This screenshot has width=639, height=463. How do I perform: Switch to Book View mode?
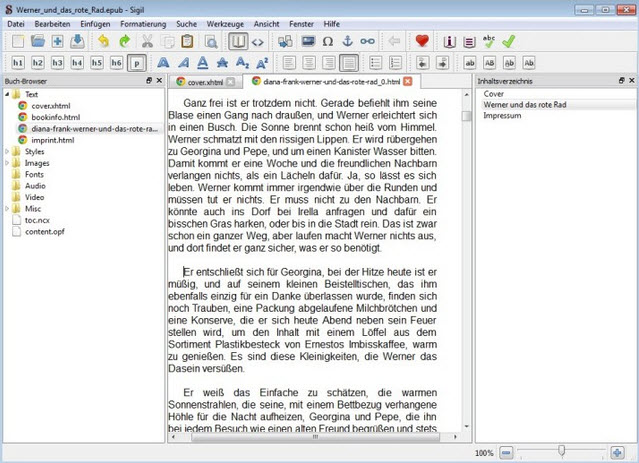tap(238, 41)
